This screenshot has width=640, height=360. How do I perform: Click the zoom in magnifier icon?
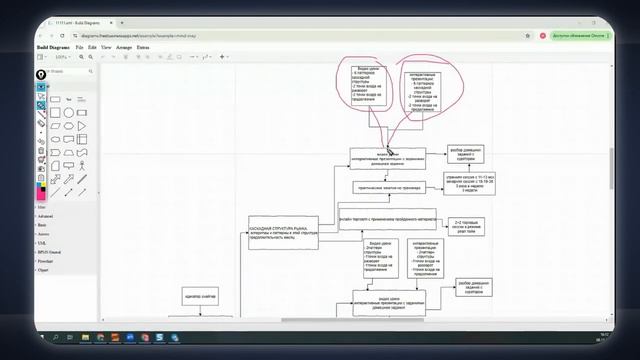coord(81,57)
